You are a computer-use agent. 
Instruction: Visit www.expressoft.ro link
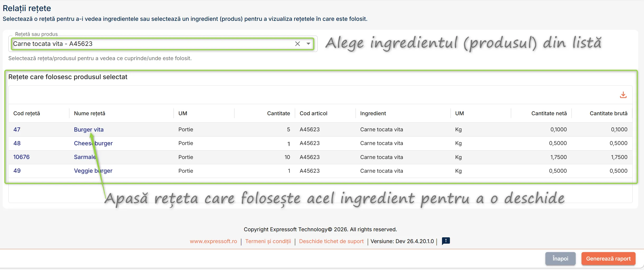click(213, 241)
